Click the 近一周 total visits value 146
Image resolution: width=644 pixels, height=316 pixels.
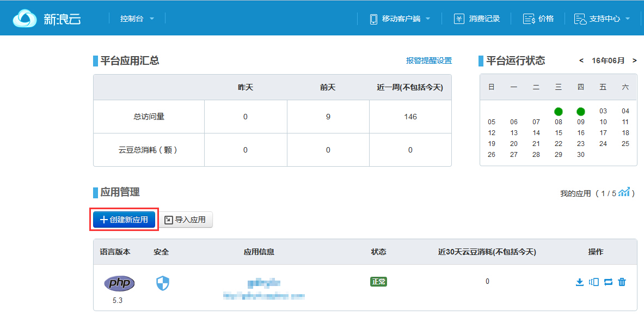[x=410, y=117]
